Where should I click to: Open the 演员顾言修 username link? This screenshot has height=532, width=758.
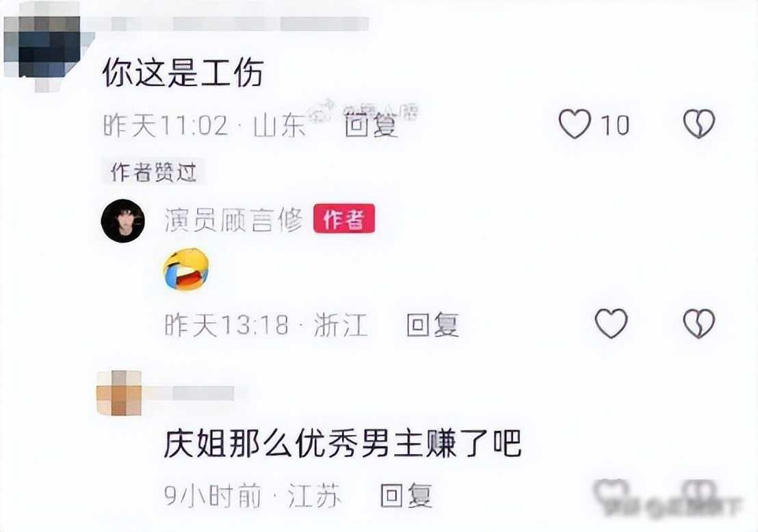(x=233, y=220)
